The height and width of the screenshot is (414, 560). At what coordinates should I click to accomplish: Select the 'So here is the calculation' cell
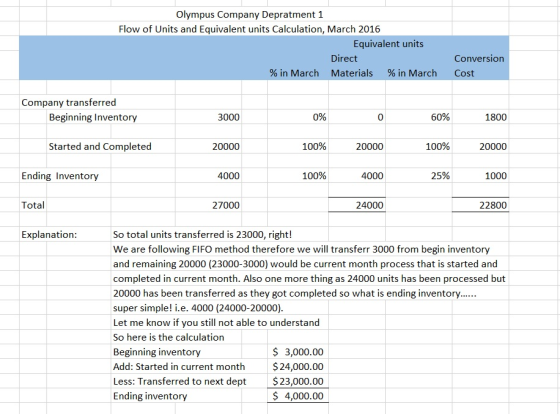pyautogui.click(x=169, y=337)
